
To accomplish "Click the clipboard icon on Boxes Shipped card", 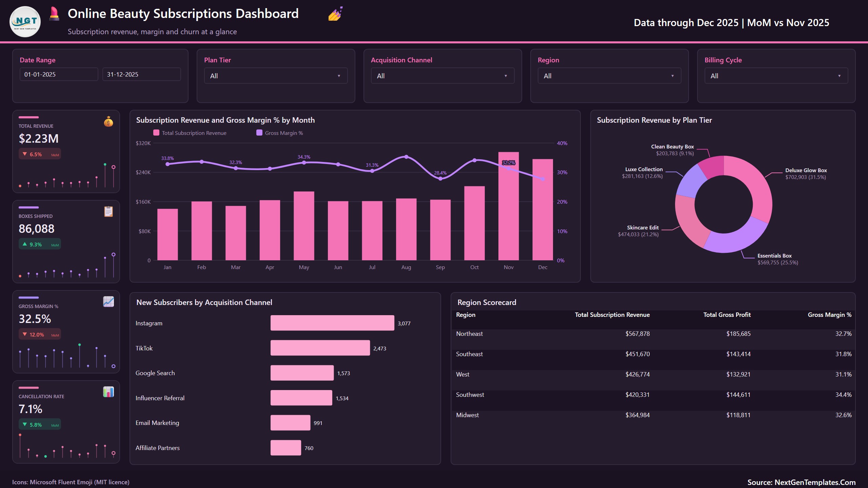I will coord(108,211).
